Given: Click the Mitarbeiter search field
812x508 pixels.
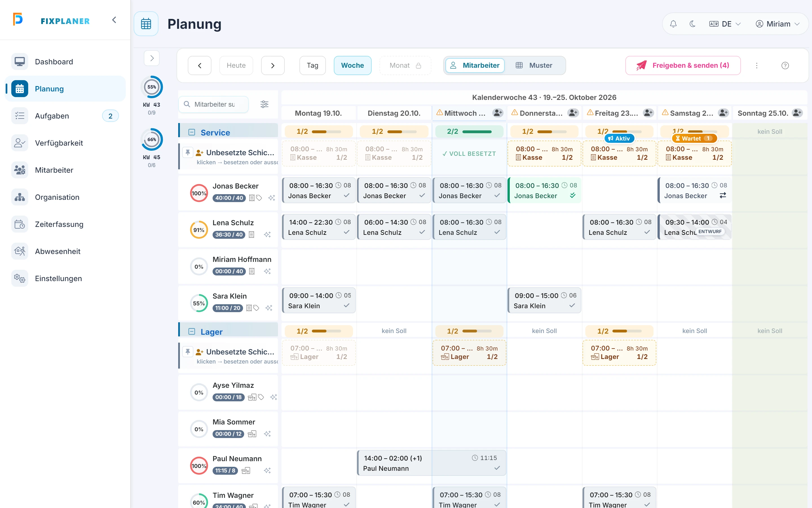Looking at the screenshot, I should point(214,104).
